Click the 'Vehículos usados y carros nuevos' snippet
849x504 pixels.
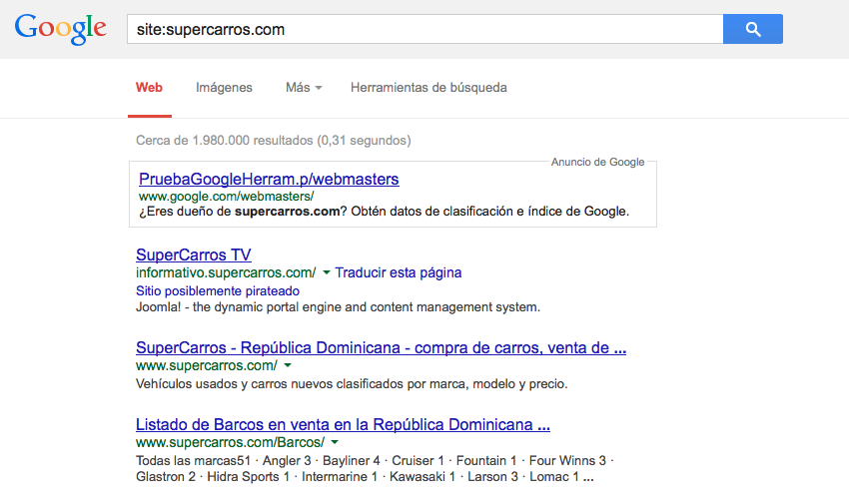coord(352,384)
